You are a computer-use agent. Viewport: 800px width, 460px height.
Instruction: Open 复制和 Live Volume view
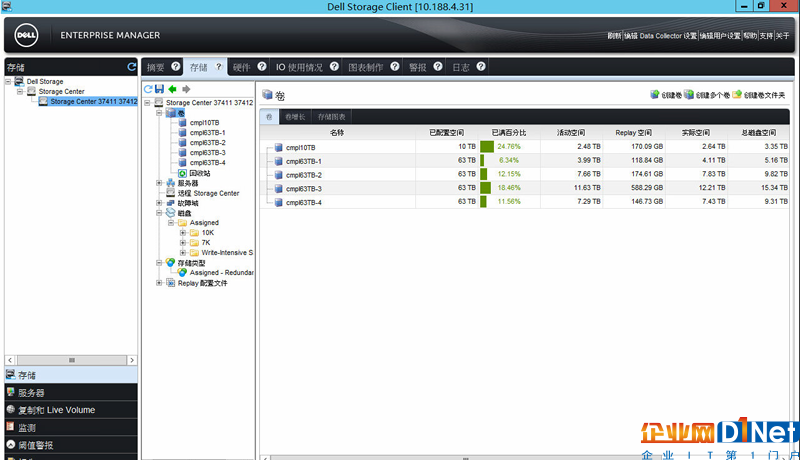[x=71, y=410]
